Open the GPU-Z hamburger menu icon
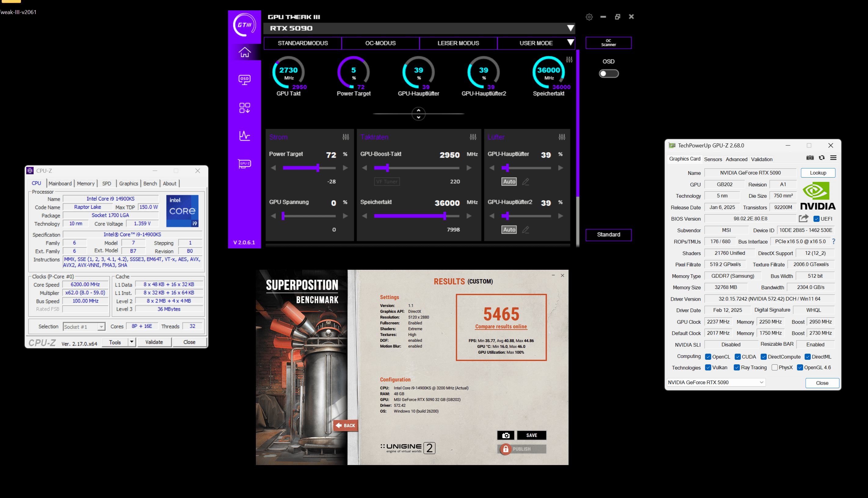This screenshot has height=498, width=868. pos(833,158)
